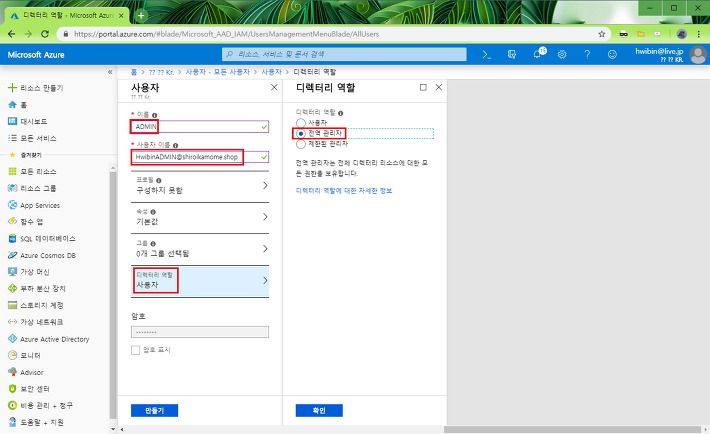This screenshot has height=434, width=710.
Task: Click the 암호 password field
Action: pos(200,332)
